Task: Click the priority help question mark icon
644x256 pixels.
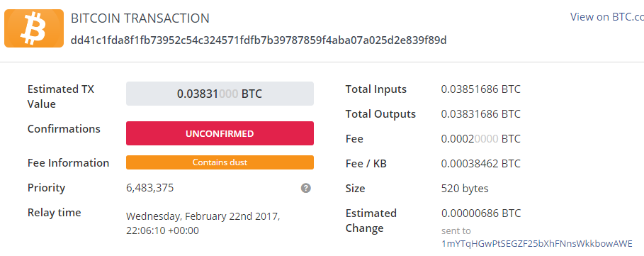Action: pos(305,188)
